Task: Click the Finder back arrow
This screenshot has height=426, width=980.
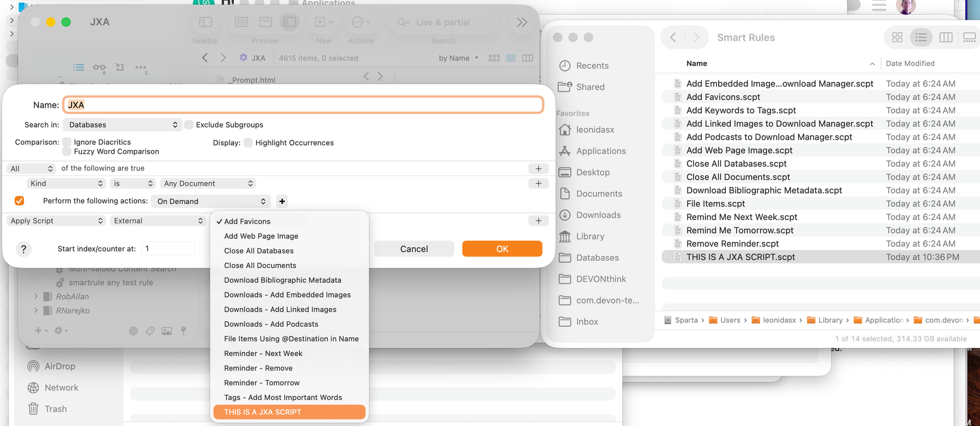Action: [673, 37]
